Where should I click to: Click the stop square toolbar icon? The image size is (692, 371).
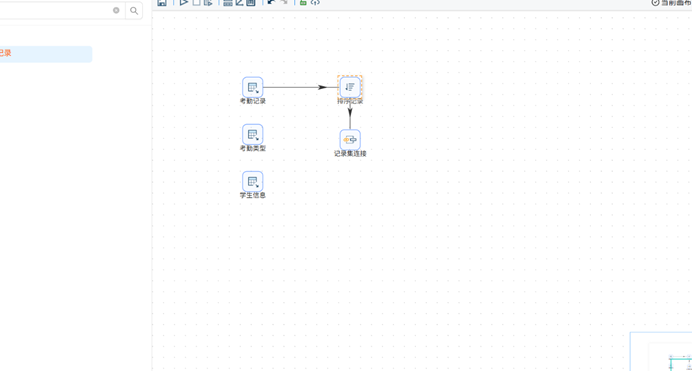click(x=196, y=3)
